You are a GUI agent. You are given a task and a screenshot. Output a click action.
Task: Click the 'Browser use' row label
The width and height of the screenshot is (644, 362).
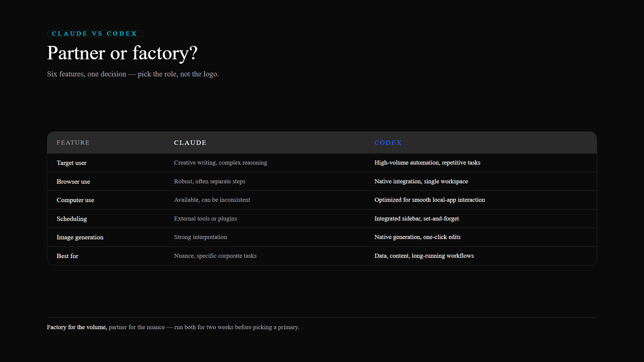73,182
